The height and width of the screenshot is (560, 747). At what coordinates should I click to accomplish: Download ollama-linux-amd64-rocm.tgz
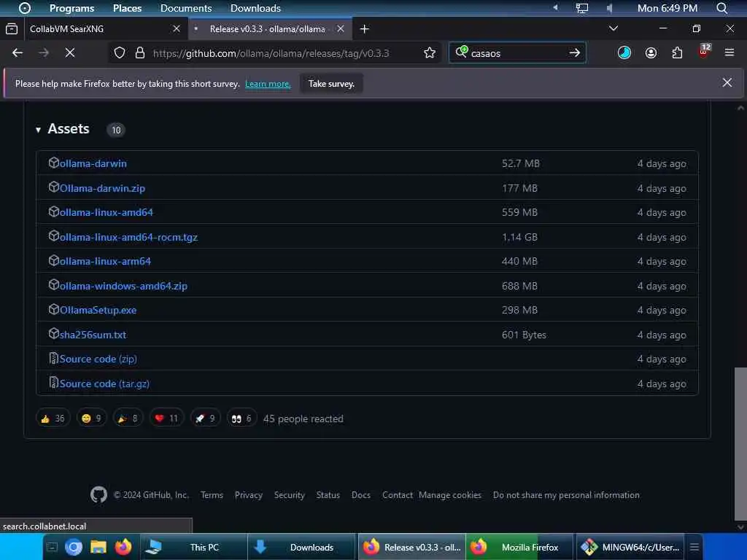click(128, 237)
